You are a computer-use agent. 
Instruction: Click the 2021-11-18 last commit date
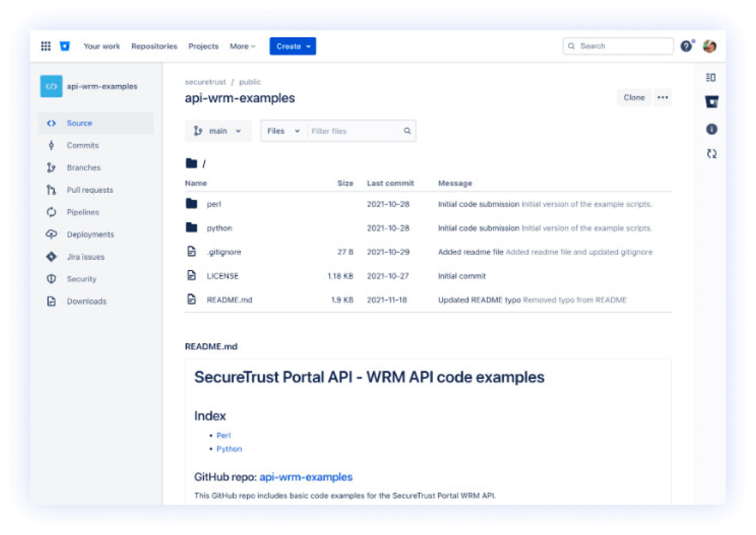(387, 300)
